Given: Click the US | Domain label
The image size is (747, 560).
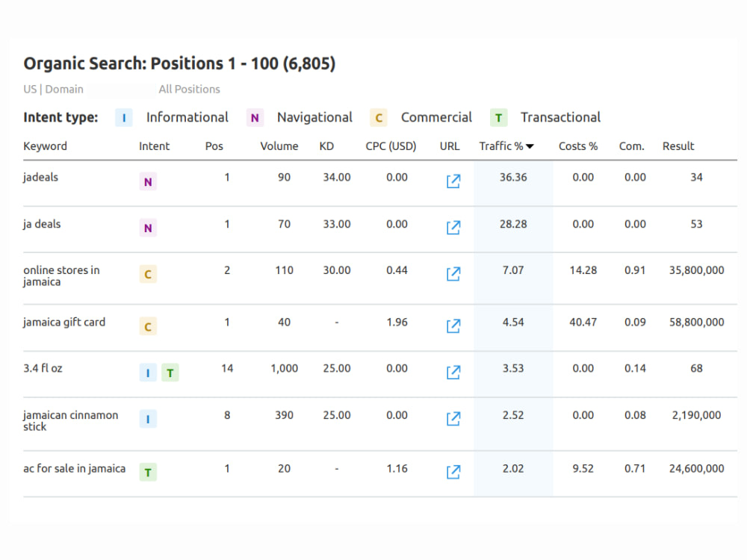Looking at the screenshot, I should (53, 89).
